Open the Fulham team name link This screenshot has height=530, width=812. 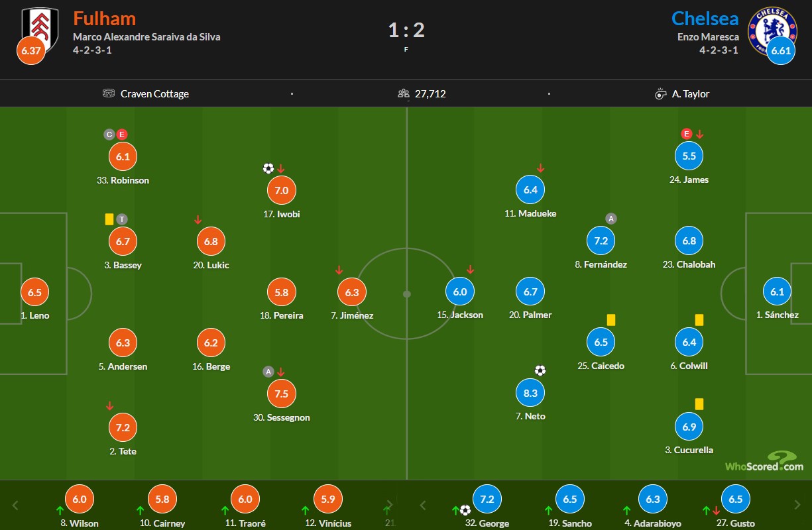coord(105,18)
